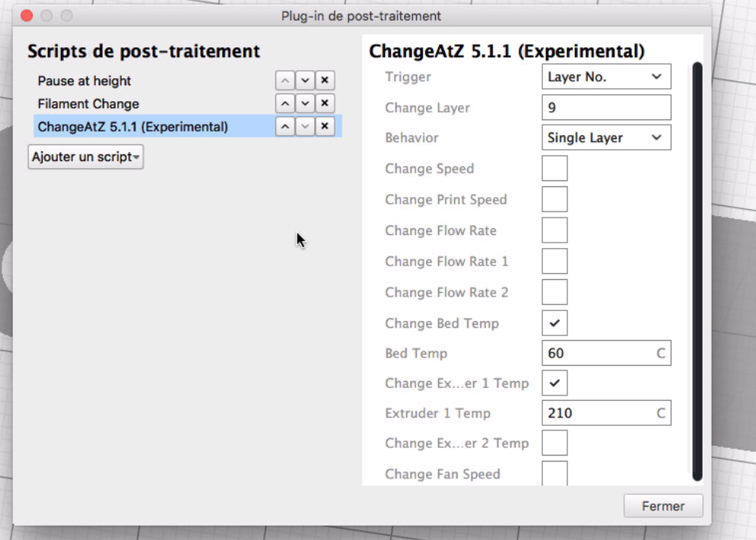Remove the Filament Change script
The image size is (756, 540).
pyautogui.click(x=325, y=103)
